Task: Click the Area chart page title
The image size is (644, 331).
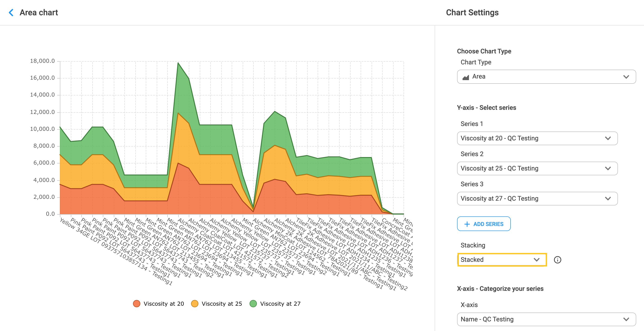Action: point(39,13)
